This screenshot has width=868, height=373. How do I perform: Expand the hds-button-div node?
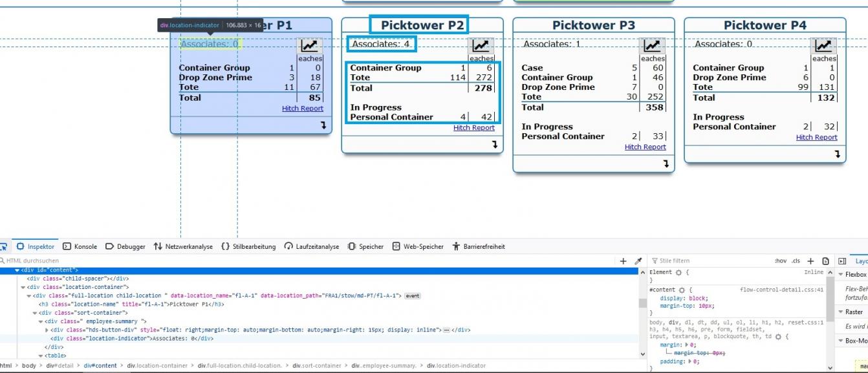click(47, 330)
